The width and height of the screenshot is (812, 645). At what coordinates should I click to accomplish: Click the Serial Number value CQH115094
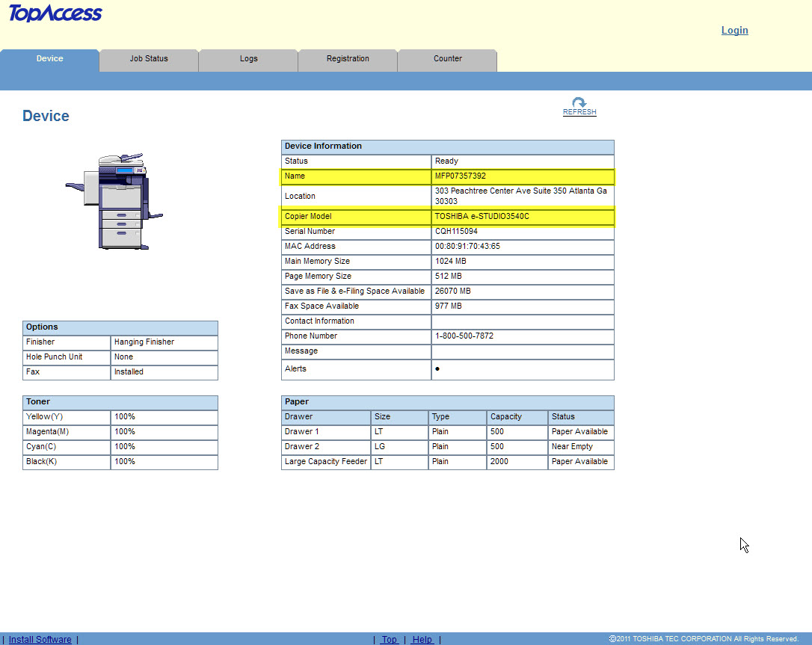pyautogui.click(x=456, y=232)
